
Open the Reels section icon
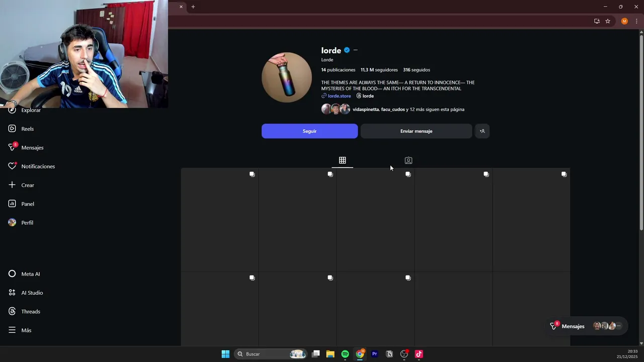[x=12, y=129]
